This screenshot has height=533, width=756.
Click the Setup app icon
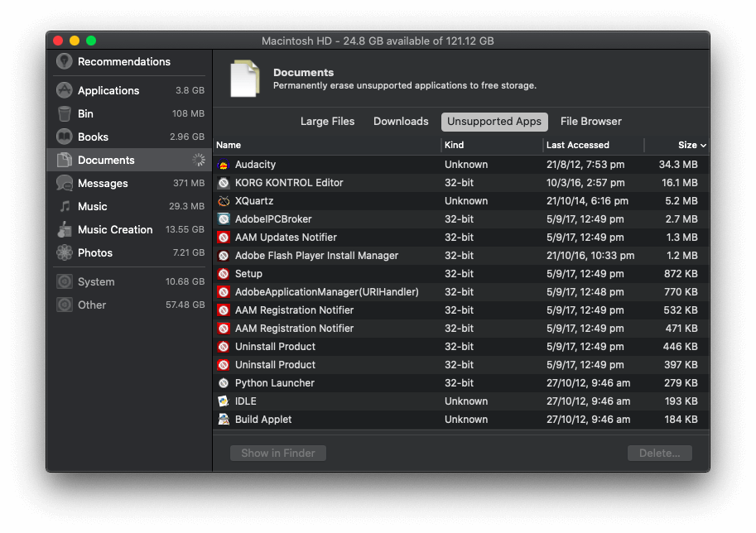coord(224,274)
